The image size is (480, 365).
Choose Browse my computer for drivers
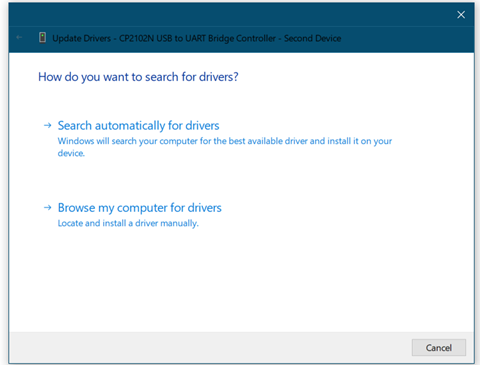[140, 208]
